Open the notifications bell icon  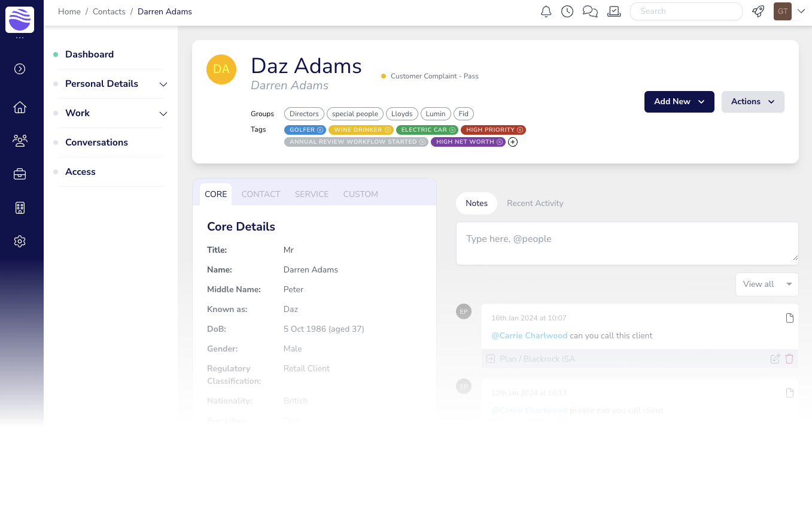point(546,11)
